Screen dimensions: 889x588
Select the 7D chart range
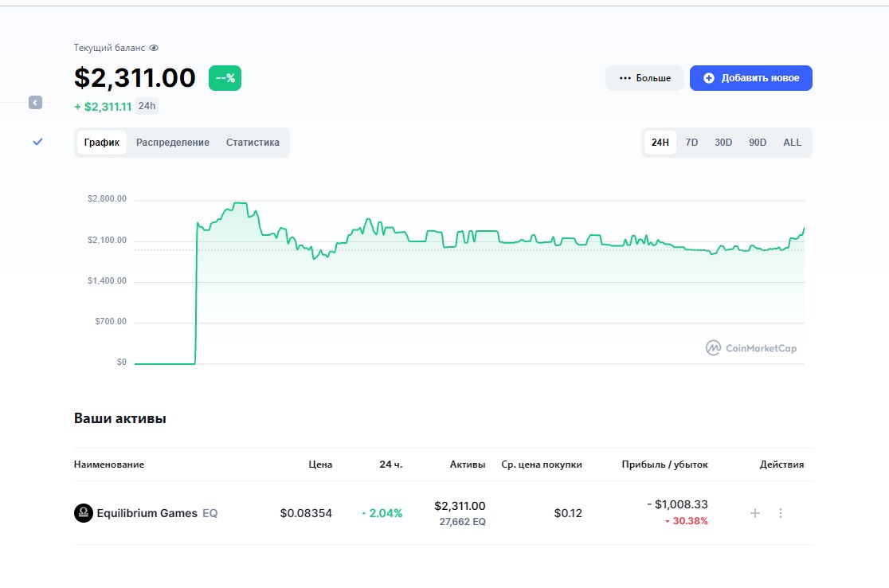tap(691, 143)
